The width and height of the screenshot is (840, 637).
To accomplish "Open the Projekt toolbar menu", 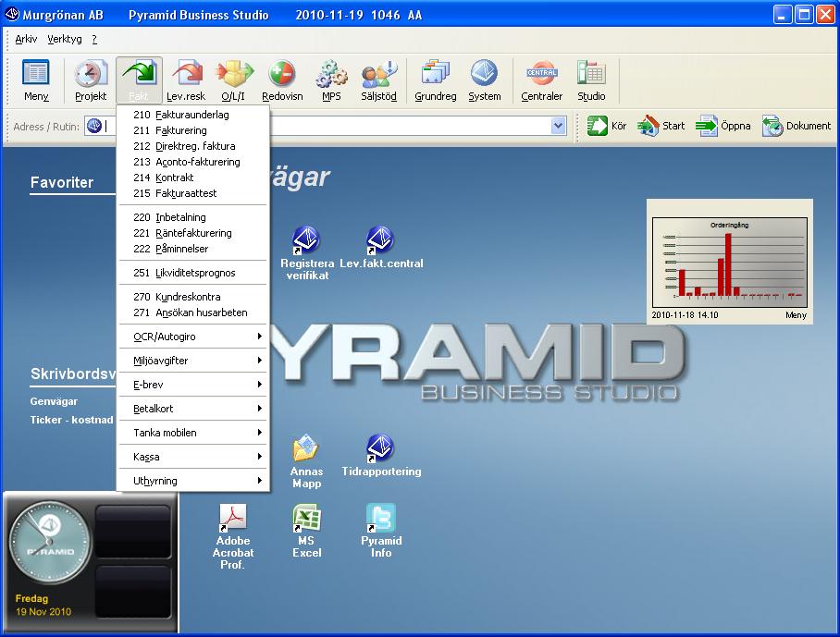I will click(91, 80).
